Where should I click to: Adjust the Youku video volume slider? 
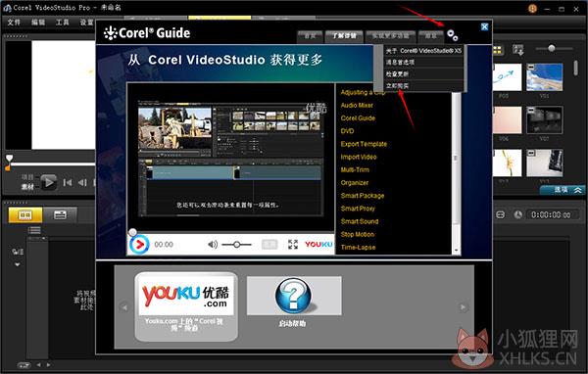236,245
